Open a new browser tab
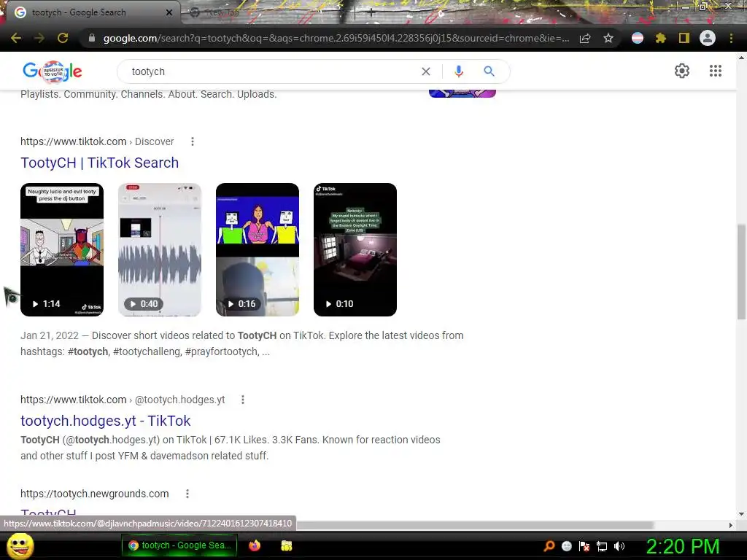Image resolution: width=747 pixels, height=560 pixels. [371, 13]
